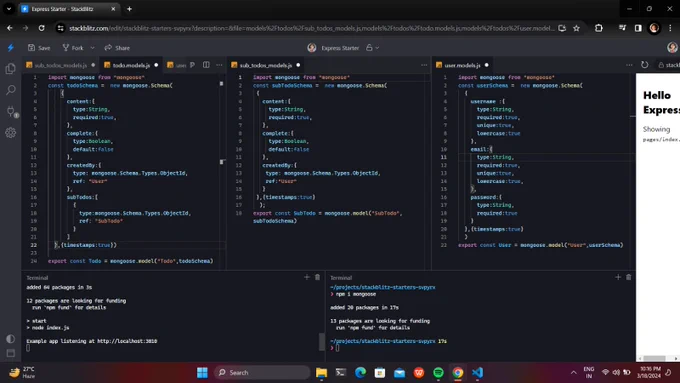
Task: Click the Save button
Action: pyautogui.click(x=39, y=48)
